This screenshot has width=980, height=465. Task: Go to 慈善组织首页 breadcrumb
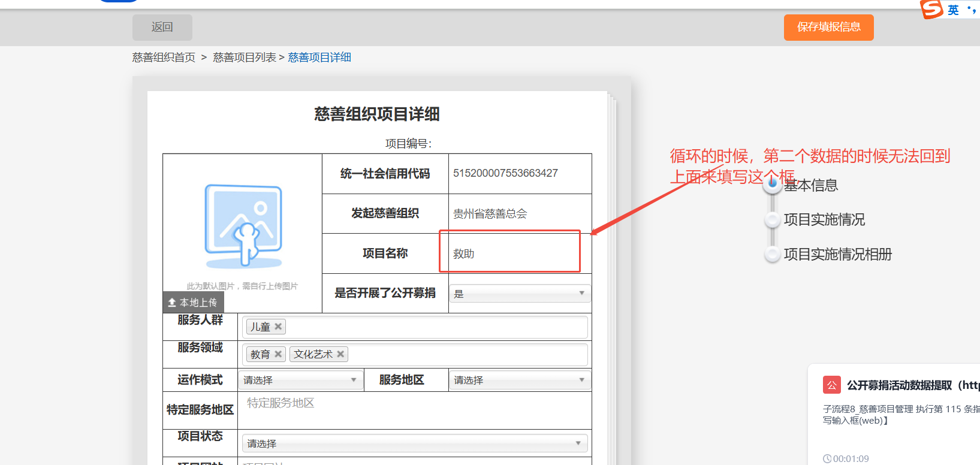click(164, 58)
